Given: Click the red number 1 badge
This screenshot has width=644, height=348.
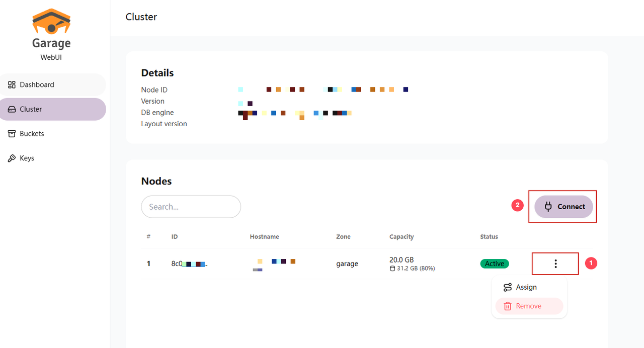Looking at the screenshot, I should [x=591, y=263].
